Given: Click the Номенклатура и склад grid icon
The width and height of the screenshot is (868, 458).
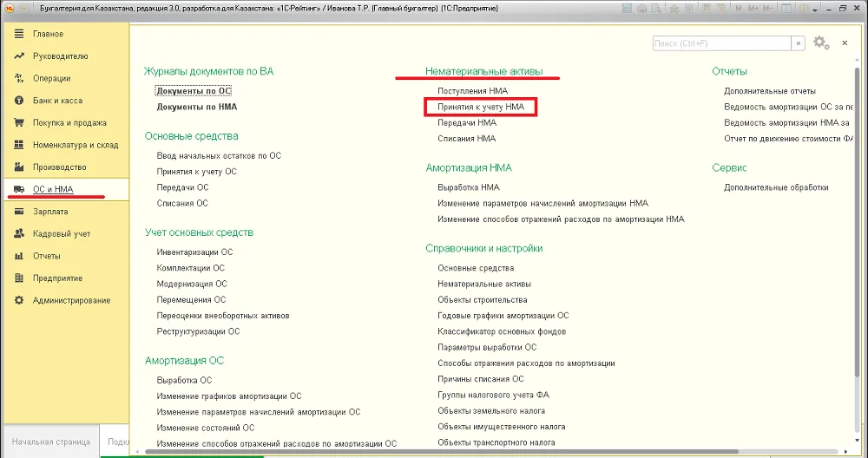Looking at the screenshot, I should 19,144.
